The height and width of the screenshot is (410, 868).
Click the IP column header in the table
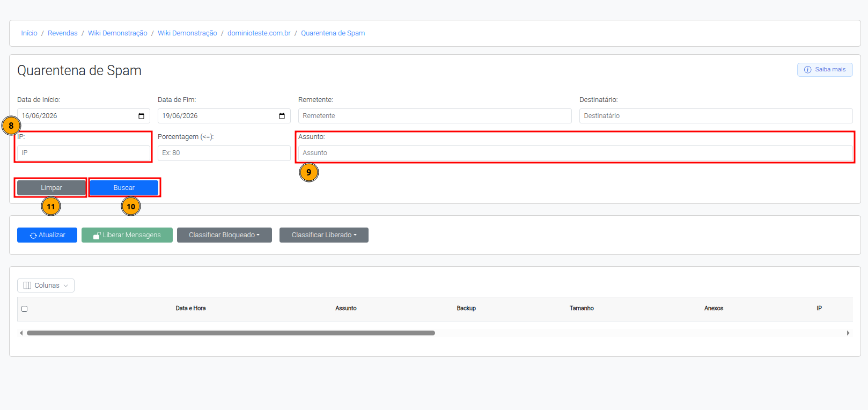[819, 309]
